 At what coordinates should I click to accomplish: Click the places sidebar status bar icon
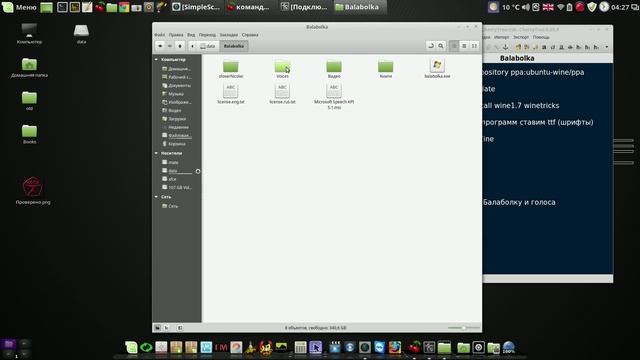coord(158,328)
